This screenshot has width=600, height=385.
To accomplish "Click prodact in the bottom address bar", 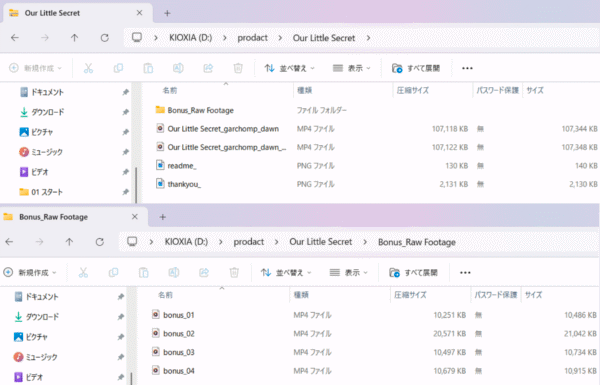I will tap(249, 242).
